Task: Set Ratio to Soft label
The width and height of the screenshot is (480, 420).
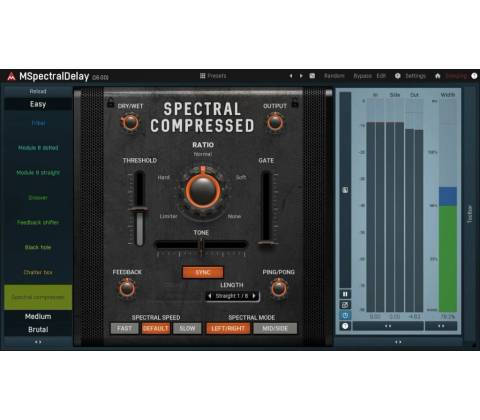Action: (241, 178)
